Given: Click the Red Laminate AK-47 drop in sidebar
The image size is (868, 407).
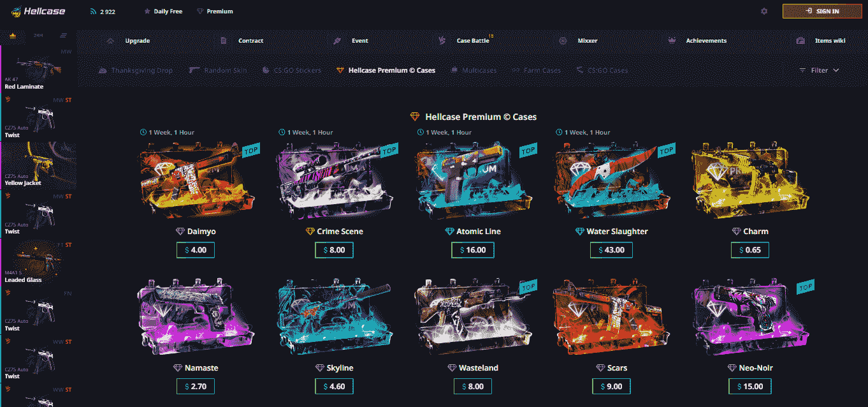Looking at the screenshot, I should [38, 68].
